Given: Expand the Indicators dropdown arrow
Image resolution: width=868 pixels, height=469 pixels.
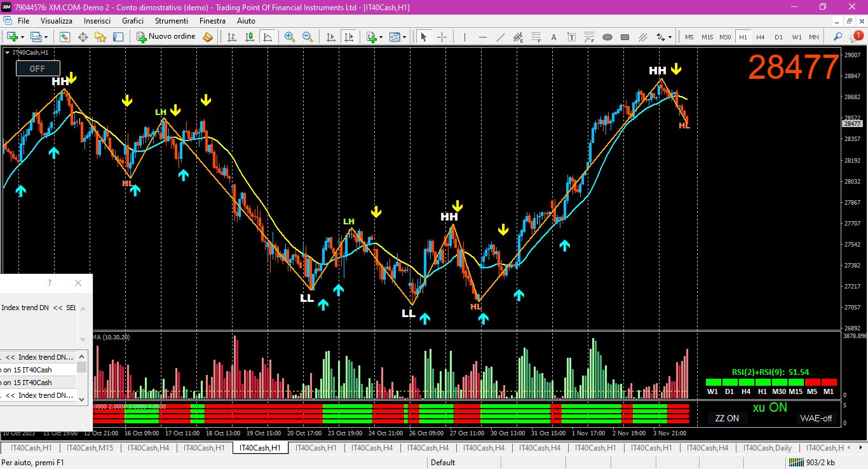Looking at the screenshot, I should click(381, 37).
